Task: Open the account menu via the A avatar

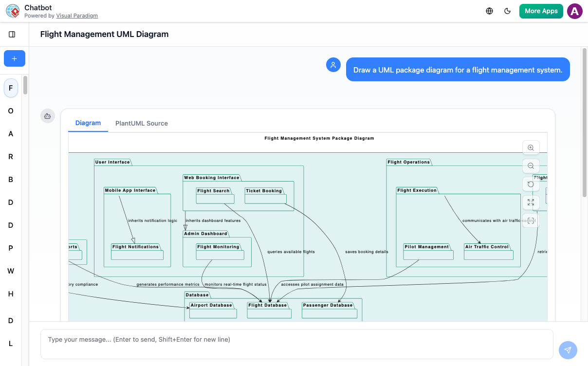Action: coord(574,10)
